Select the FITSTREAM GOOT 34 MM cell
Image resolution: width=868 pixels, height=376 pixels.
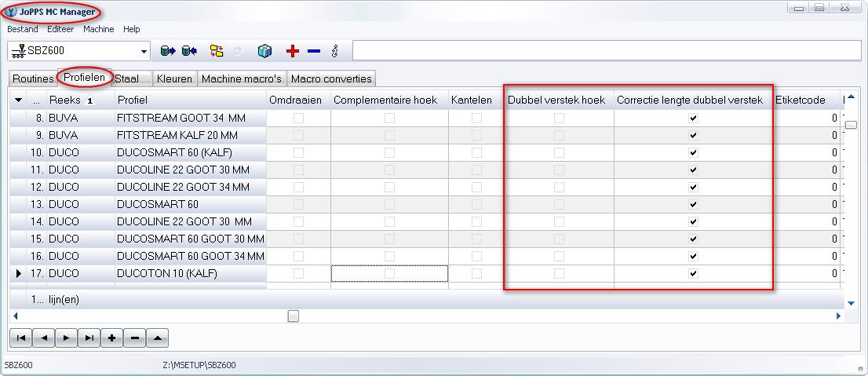pos(190,118)
